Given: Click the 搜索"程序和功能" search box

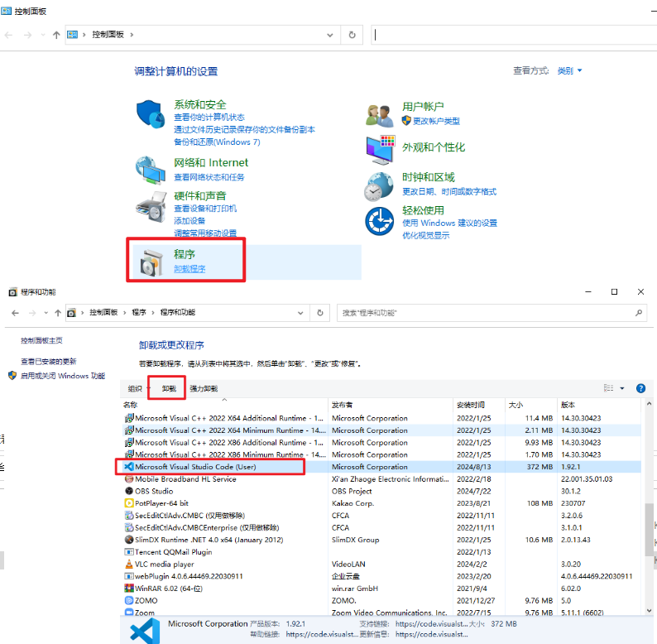Looking at the screenshot, I should click(488, 313).
